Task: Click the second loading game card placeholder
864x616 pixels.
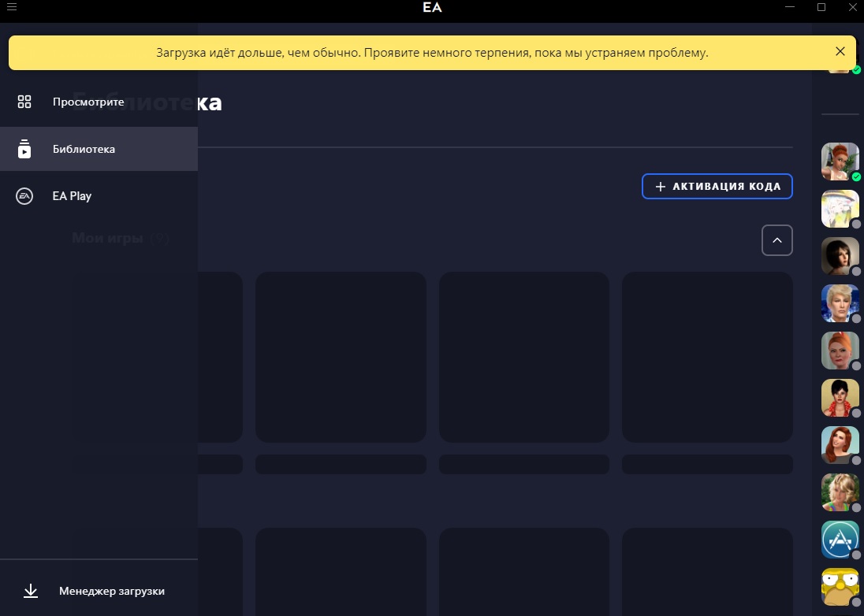Action: [341, 357]
